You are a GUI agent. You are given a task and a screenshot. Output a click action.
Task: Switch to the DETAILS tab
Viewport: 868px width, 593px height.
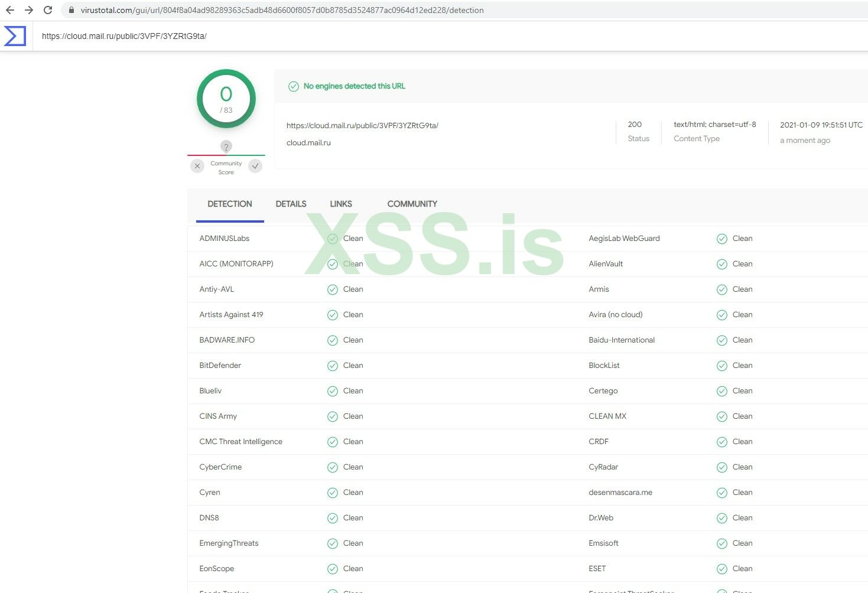point(291,204)
